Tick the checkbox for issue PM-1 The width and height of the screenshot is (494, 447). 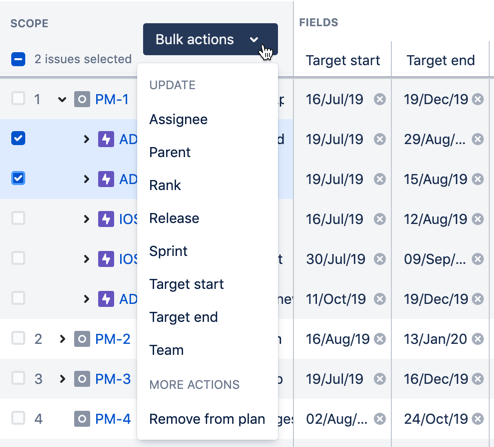pyautogui.click(x=18, y=99)
